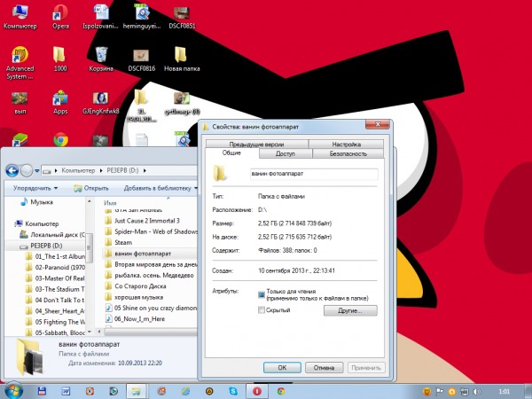Image resolution: width=532 pixels, height=399 pixels.
Task: Open the Упорядочить dropdown menu
Action: [35, 188]
